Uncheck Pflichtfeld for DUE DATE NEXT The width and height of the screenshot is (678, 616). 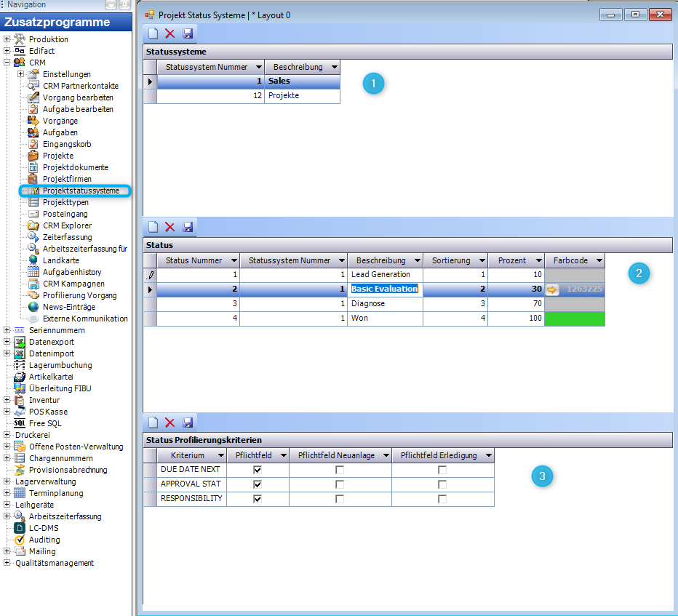pos(258,470)
